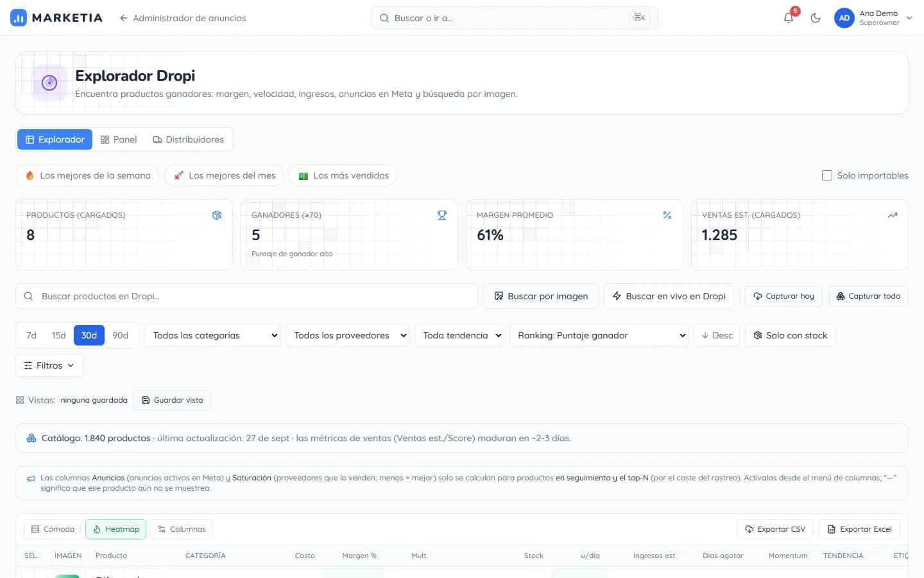
Task: Sort by the CATEGORÍA column header
Action: coord(205,556)
